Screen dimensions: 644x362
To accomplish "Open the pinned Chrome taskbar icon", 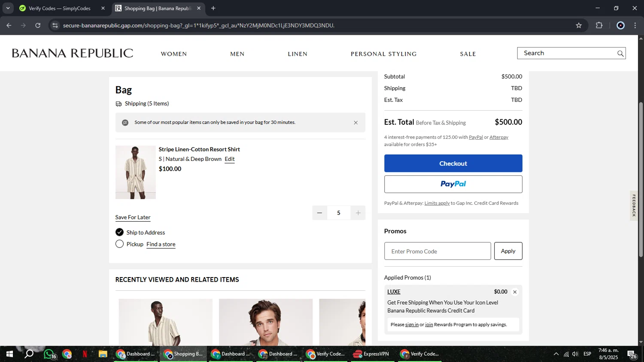I will tap(67, 354).
